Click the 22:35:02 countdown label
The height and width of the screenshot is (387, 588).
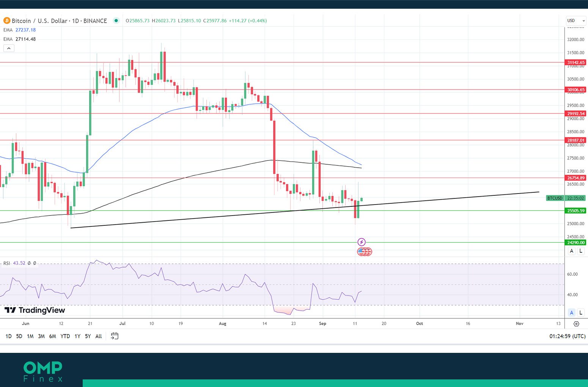pyautogui.click(x=576, y=198)
